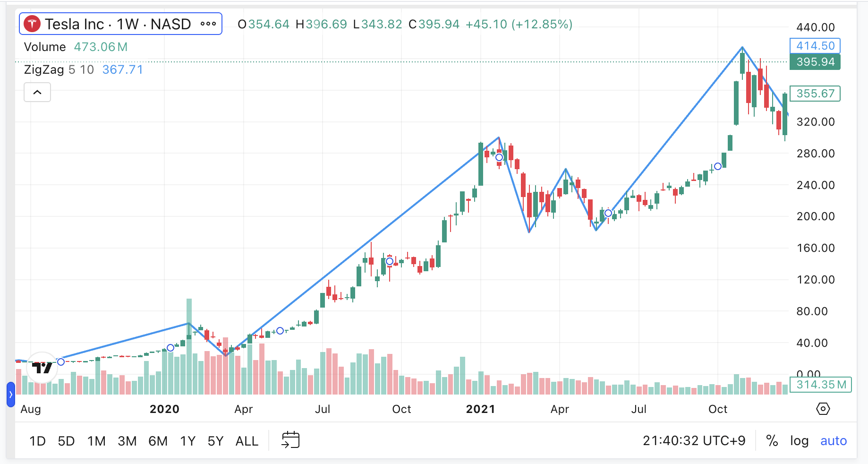Select the 5Y time range
This screenshot has height=464, width=868.
coord(215,441)
